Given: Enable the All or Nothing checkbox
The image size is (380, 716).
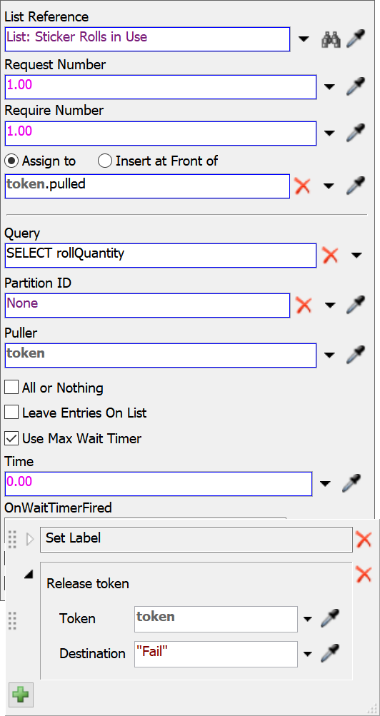Looking at the screenshot, I should 11,388.
